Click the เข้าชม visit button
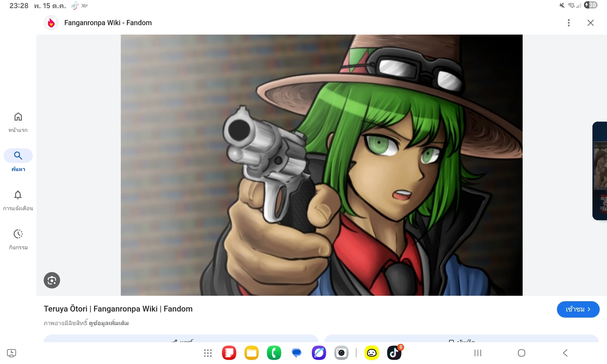This screenshot has width=607, height=364. coord(578,309)
